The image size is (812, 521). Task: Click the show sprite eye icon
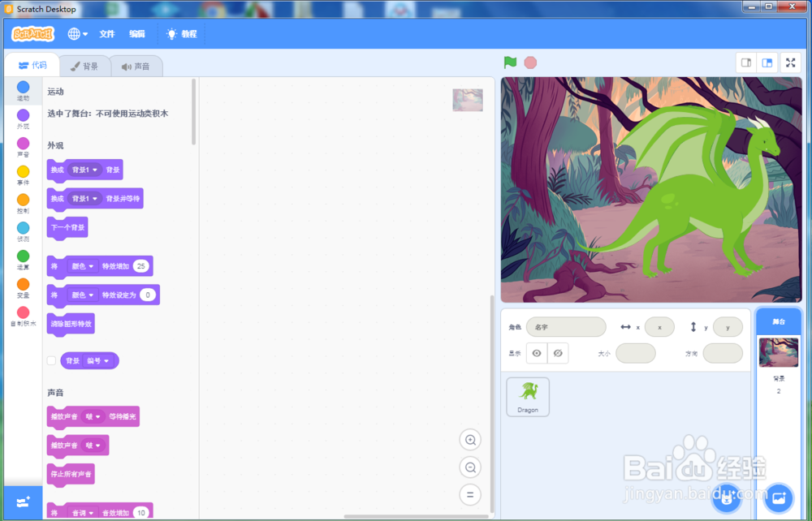[537, 353]
